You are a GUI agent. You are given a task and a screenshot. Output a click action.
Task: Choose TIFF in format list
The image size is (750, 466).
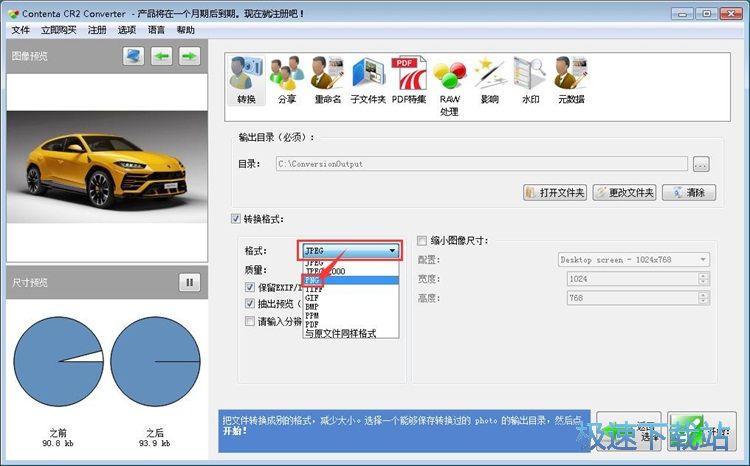351,289
